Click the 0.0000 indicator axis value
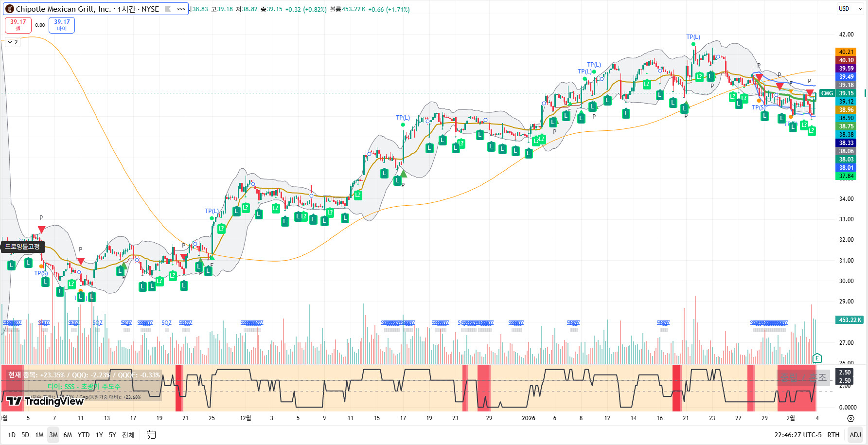868x445 pixels. click(x=848, y=408)
